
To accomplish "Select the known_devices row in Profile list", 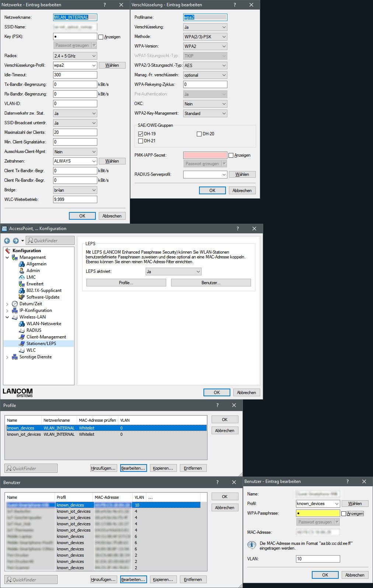I will pyautogui.click(x=107, y=428).
